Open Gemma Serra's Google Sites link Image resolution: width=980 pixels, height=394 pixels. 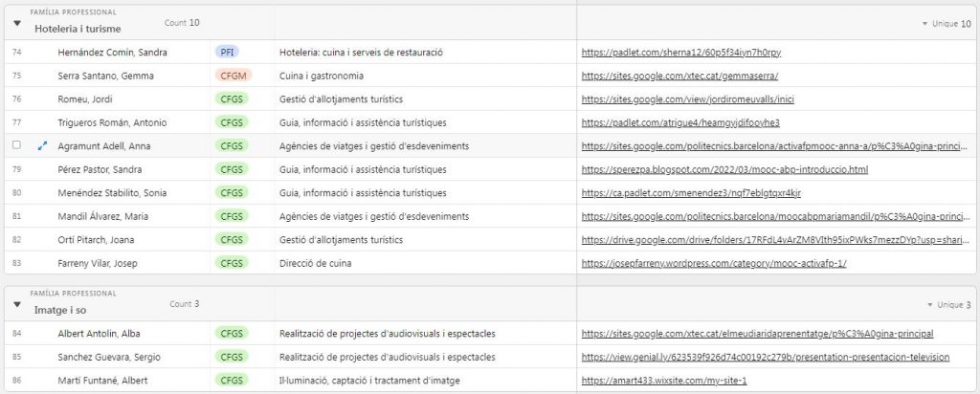coord(679,76)
